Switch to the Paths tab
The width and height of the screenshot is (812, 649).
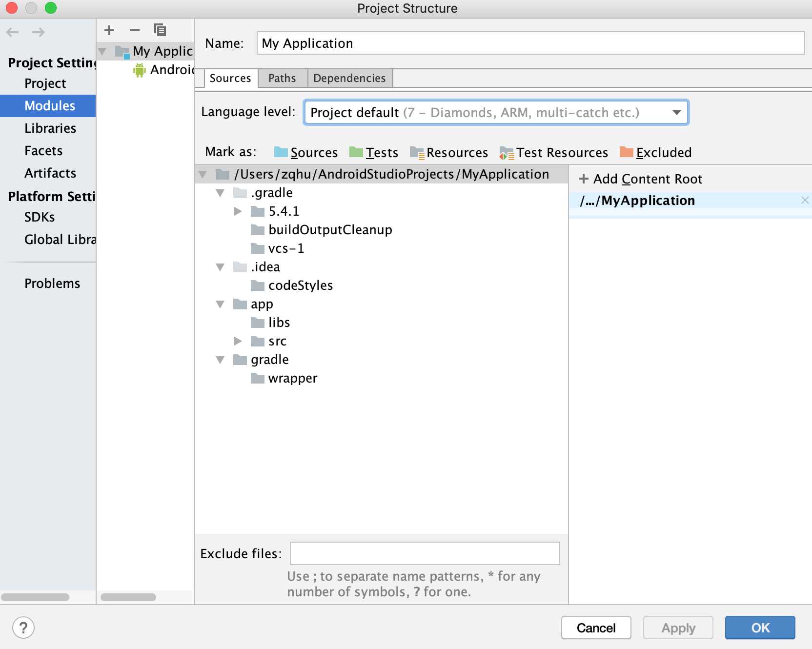[282, 78]
